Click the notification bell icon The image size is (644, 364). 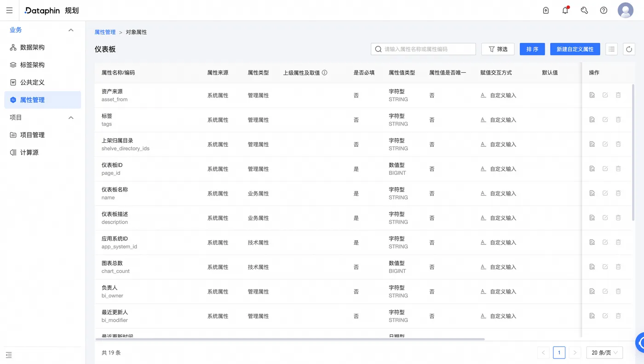pyautogui.click(x=565, y=10)
